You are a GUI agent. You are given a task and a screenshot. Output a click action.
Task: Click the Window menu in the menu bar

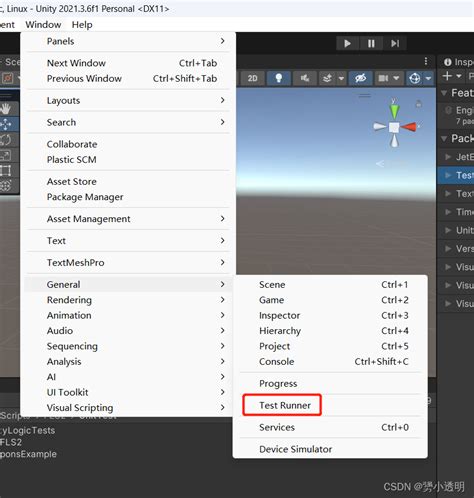[43, 25]
